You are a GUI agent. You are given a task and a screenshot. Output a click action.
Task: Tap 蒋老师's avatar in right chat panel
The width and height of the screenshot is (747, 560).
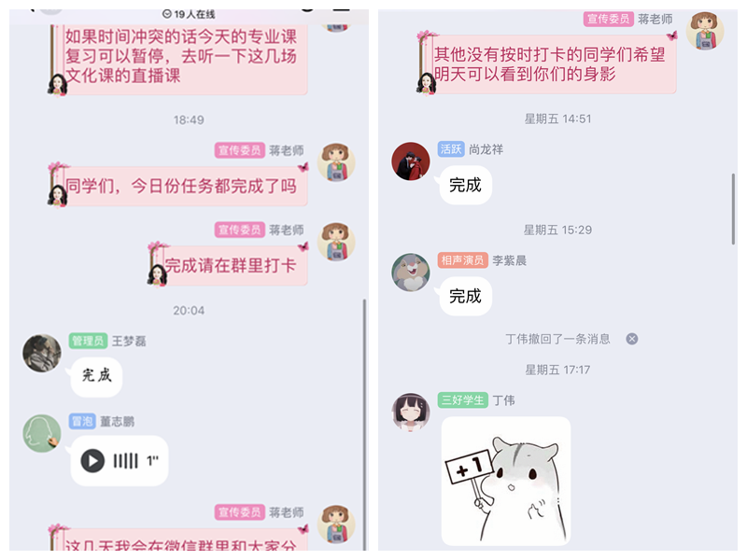(x=705, y=31)
